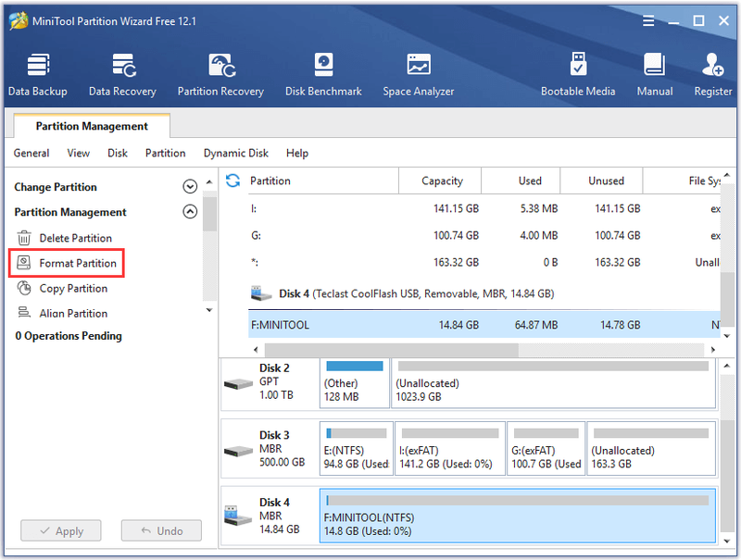Open the Partition Recovery wizard
The image size is (741, 560).
(220, 75)
